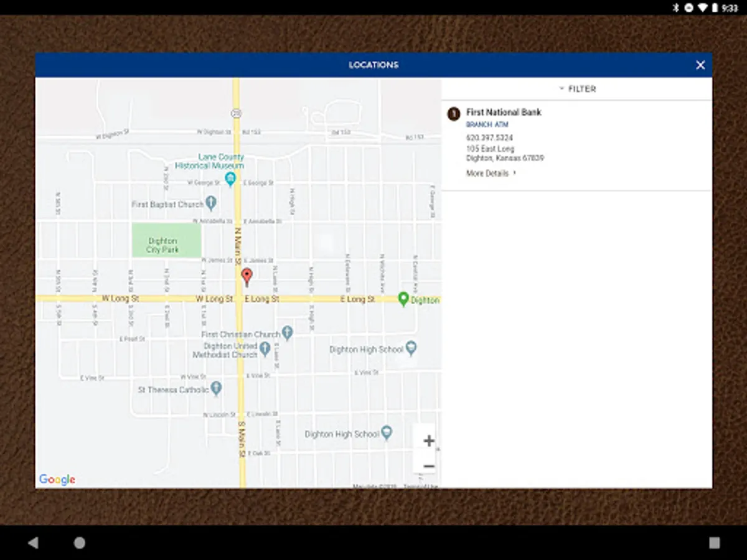Click the battery status bar icon
747x560 pixels.
point(715,7)
